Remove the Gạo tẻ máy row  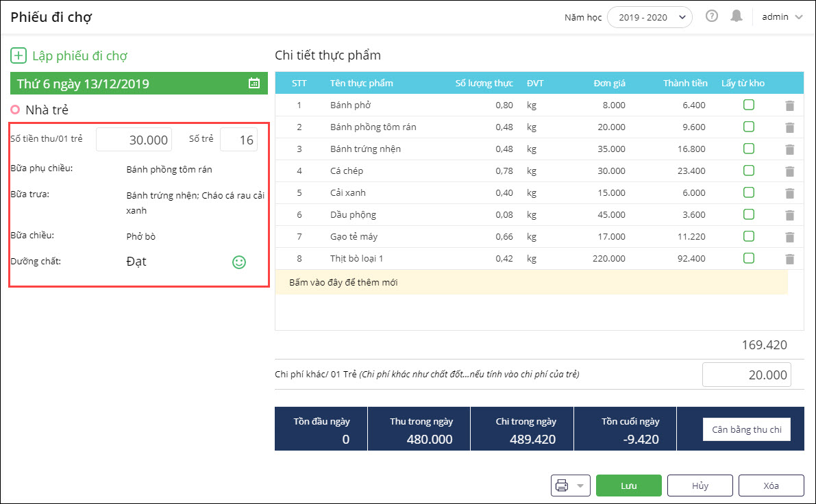pos(789,237)
